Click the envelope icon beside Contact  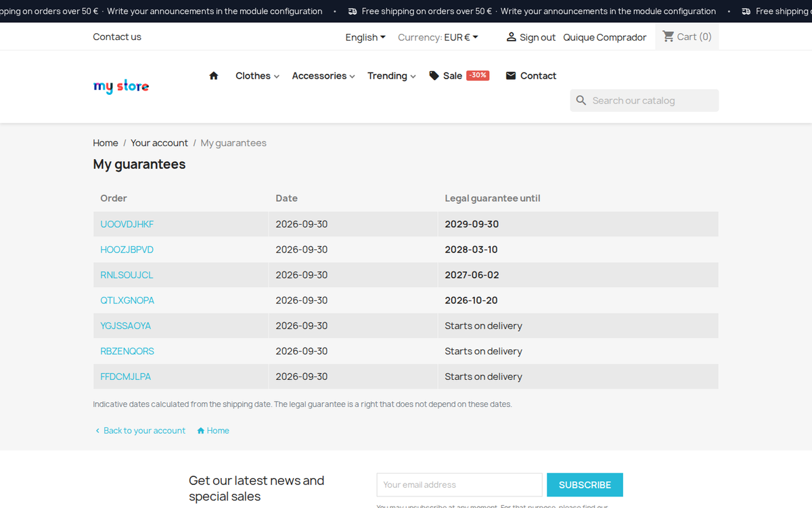click(511, 76)
